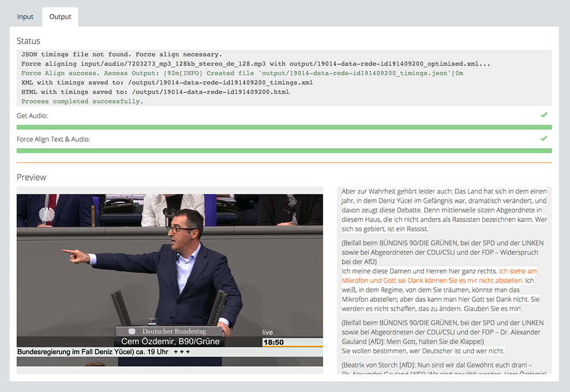The width and height of the screenshot is (570, 392).
Task: Click the Force Align checkmark icon
Action: click(544, 138)
